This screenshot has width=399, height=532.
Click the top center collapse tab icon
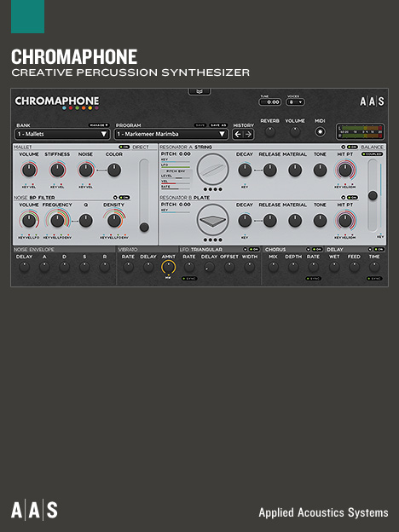199,91
